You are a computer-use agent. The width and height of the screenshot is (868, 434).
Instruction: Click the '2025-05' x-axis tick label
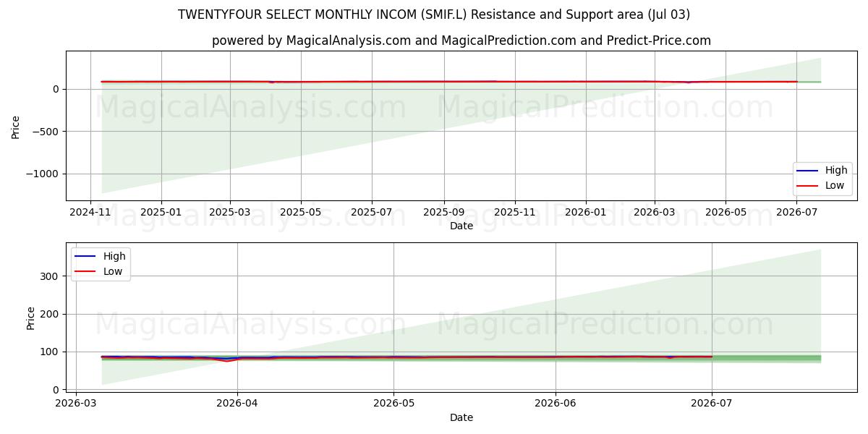[x=301, y=213]
